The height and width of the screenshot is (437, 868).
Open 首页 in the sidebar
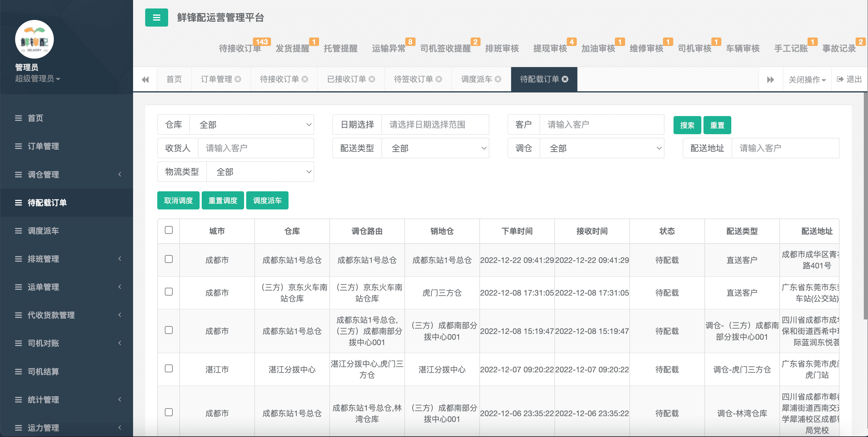coord(66,118)
